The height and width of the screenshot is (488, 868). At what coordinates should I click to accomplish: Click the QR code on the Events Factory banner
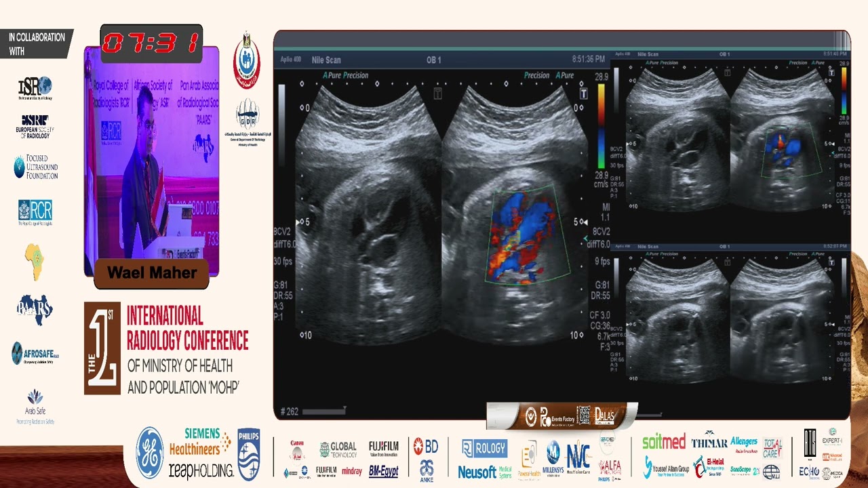[x=583, y=415]
